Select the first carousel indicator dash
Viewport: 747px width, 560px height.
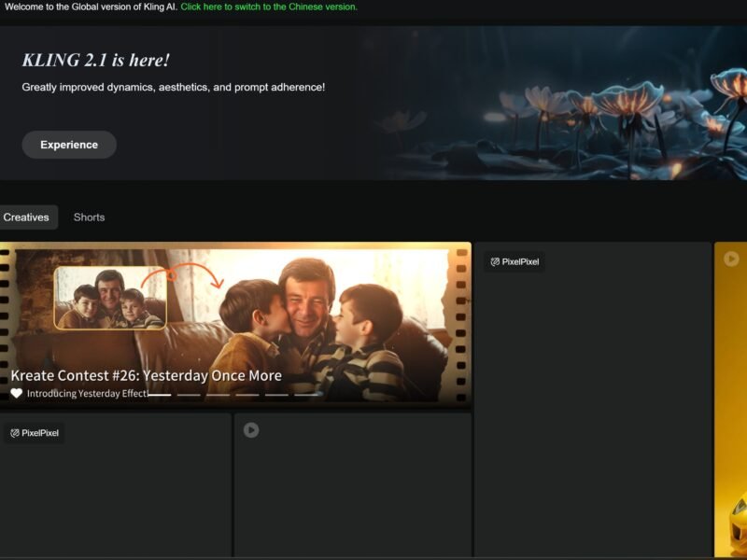(x=160, y=395)
